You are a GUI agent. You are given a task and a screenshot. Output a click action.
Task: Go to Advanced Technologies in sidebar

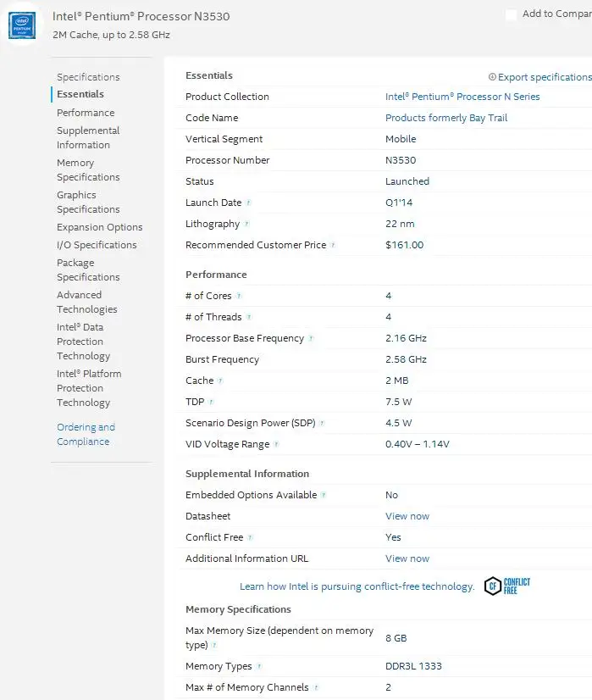click(x=87, y=302)
